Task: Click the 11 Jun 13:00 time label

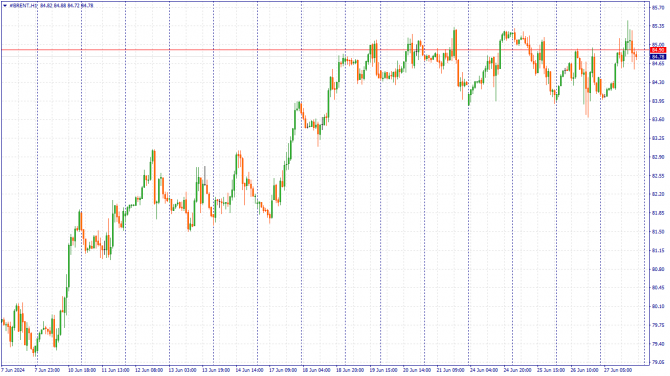Action: point(115,370)
